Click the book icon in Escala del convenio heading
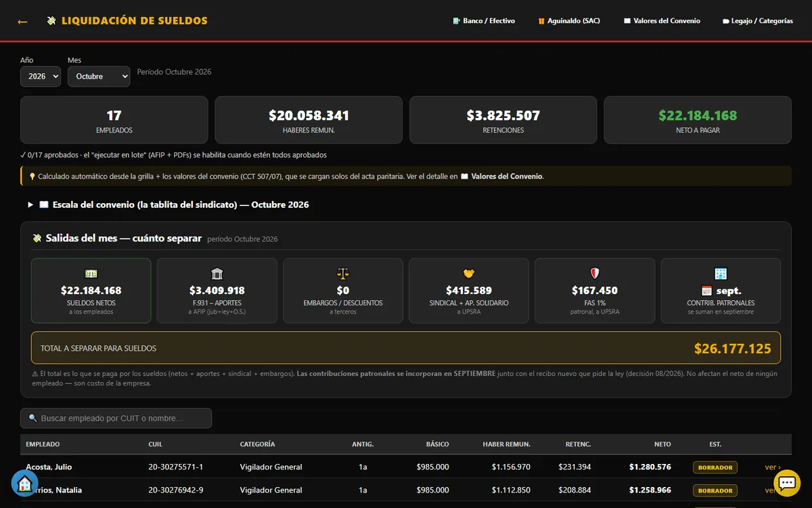Screen dimensions: 812x508 [x=44, y=205]
